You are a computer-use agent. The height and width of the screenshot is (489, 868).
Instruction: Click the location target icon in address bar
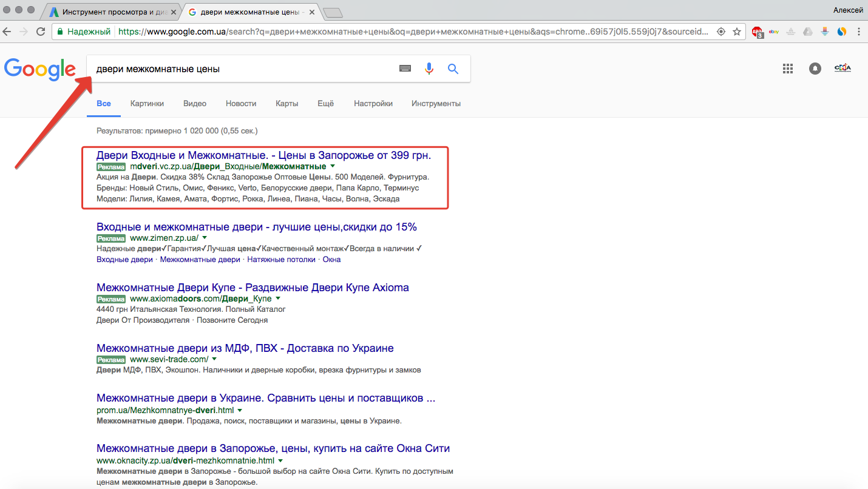coord(721,32)
